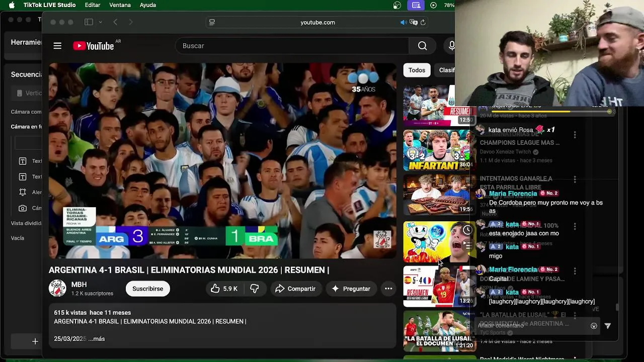Open the Ayuda menu

tap(148, 5)
